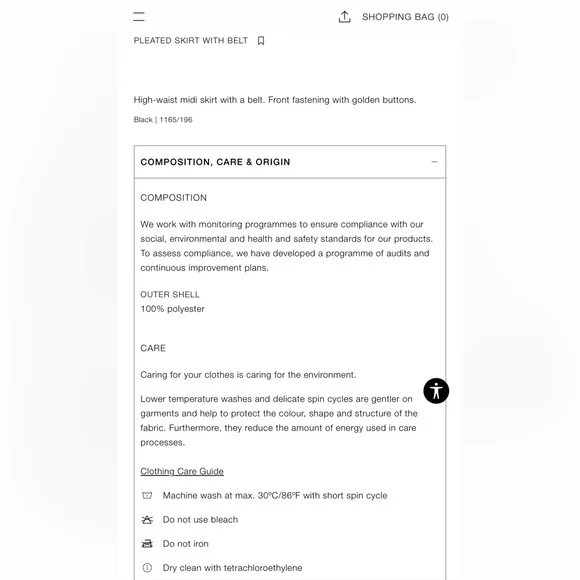Image resolution: width=580 pixels, height=580 pixels.
Task: Click the Black | 1165/196 reference text
Action: coord(163,119)
